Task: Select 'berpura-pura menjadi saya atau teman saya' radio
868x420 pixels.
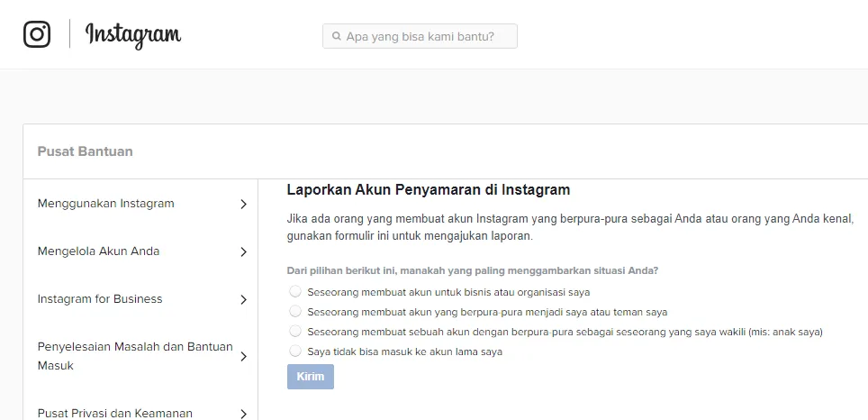Action: coord(295,312)
